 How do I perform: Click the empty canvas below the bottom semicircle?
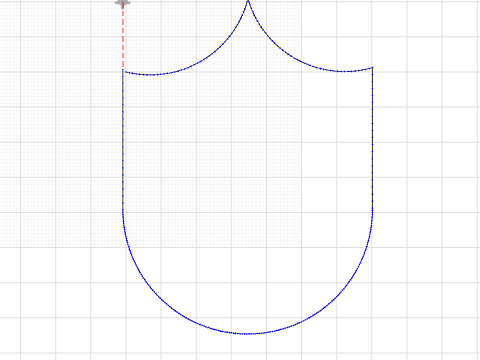pyautogui.click(x=248, y=348)
